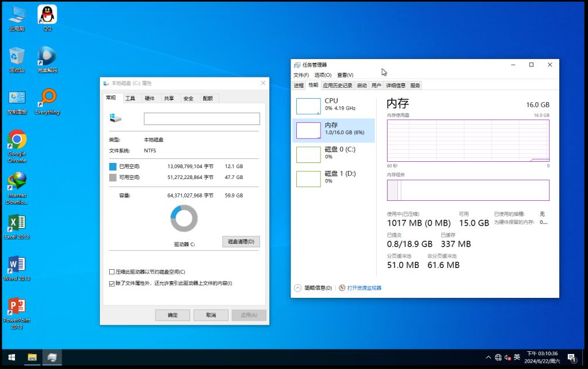Select the CPU performance graph thumbnail

click(x=308, y=106)
